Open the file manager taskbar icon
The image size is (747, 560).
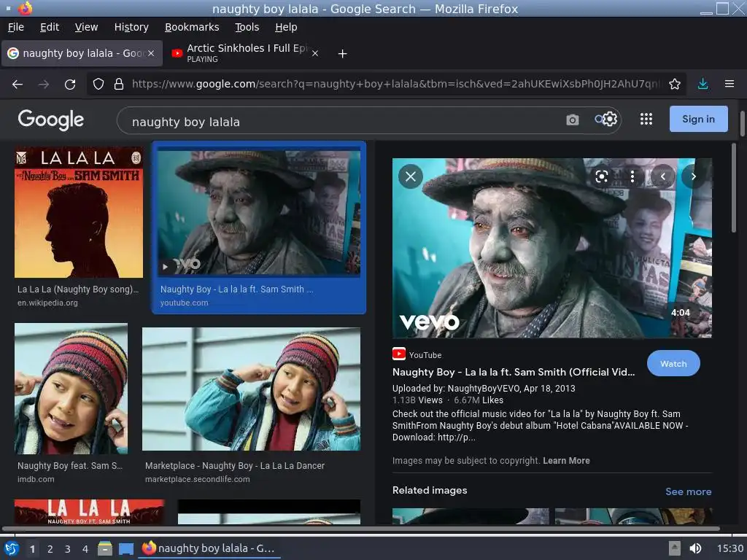point(105,548)
